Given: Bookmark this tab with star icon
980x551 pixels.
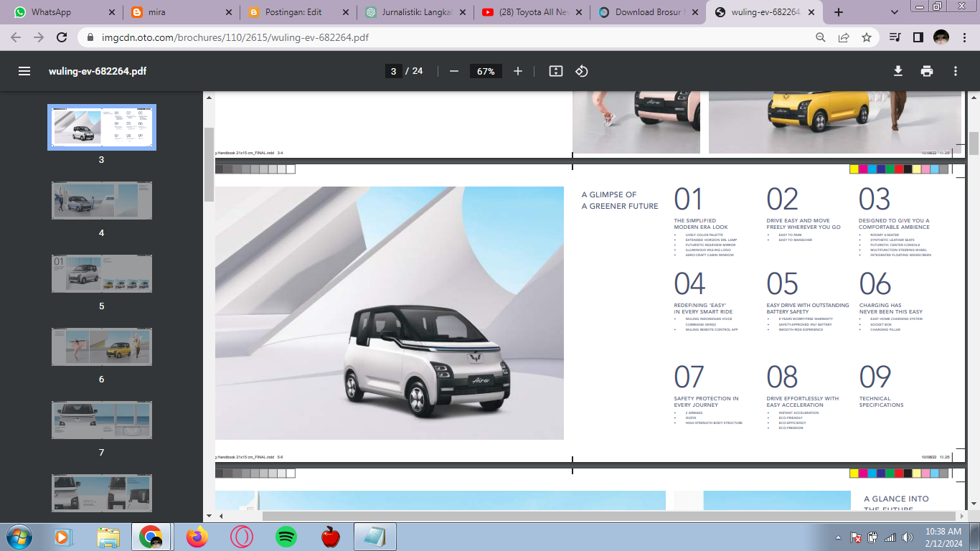Looking at the screenshot, I should (x=867, y=37).
